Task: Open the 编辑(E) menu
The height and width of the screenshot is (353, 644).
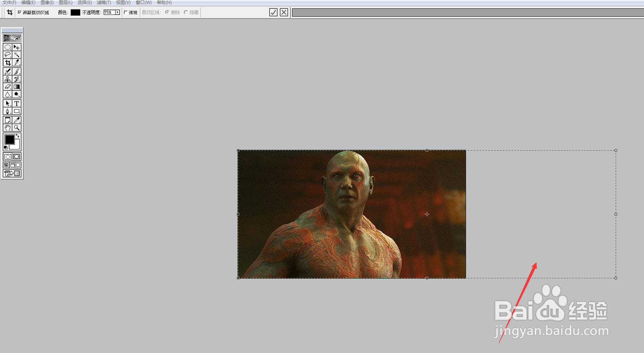Action: [28, 3]
